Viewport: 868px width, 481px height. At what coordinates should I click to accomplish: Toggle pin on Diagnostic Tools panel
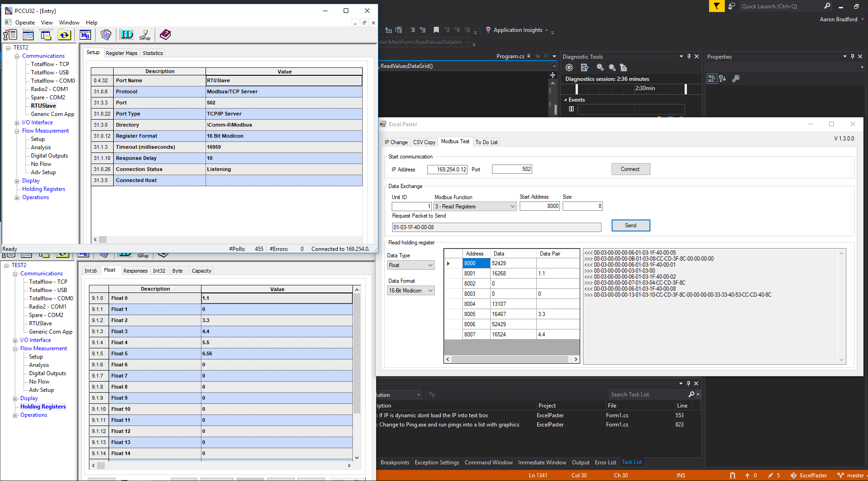pyautogui.click(x=689, y=56)
